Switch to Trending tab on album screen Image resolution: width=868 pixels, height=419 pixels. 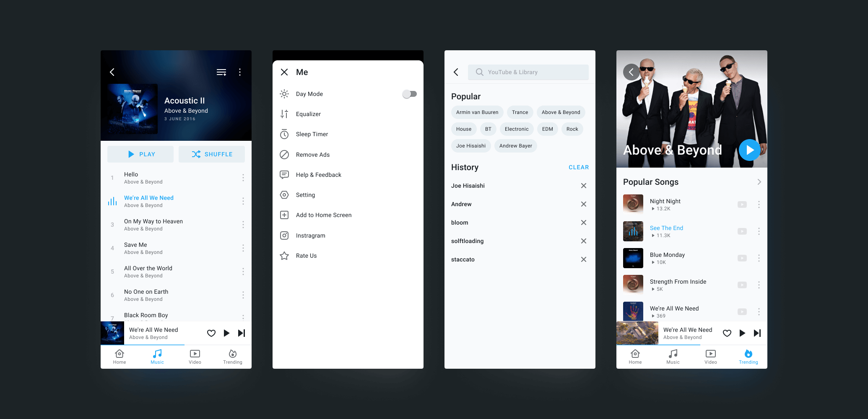click(233, 357)
